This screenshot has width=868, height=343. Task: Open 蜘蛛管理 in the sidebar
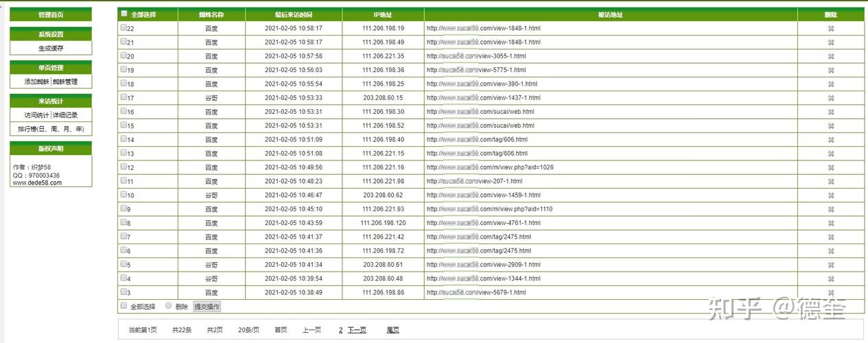(65, 82)
